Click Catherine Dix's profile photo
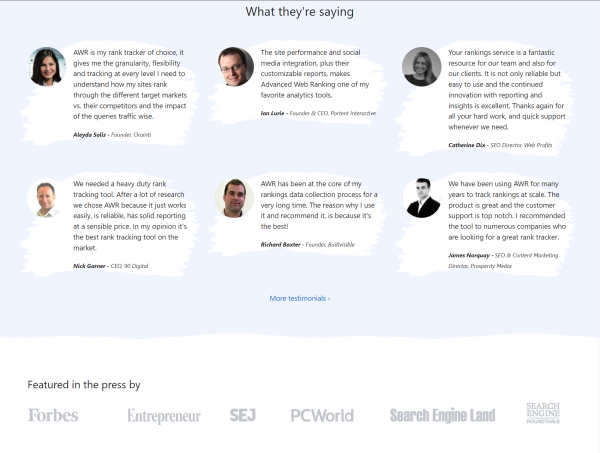This screenshot has height=453, width=600. pyautogui.click(x=422, y=67)
